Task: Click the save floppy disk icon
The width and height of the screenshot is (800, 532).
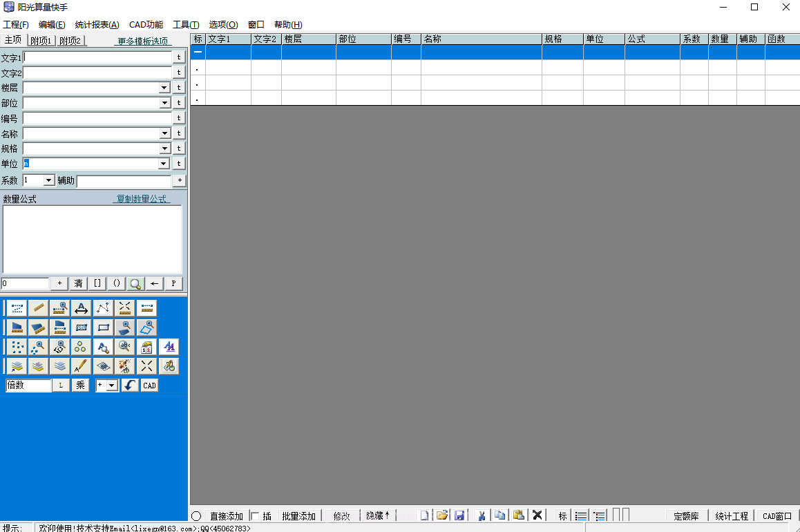Action: pos(459,515)
